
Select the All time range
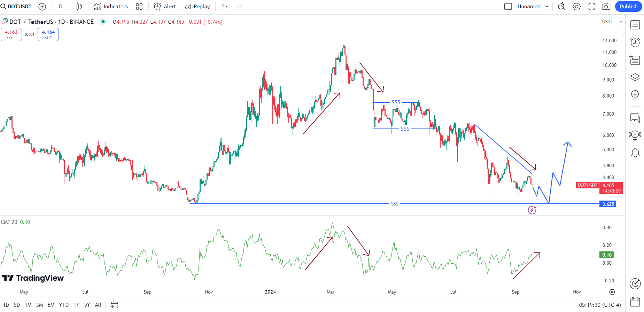pos(98,305)
